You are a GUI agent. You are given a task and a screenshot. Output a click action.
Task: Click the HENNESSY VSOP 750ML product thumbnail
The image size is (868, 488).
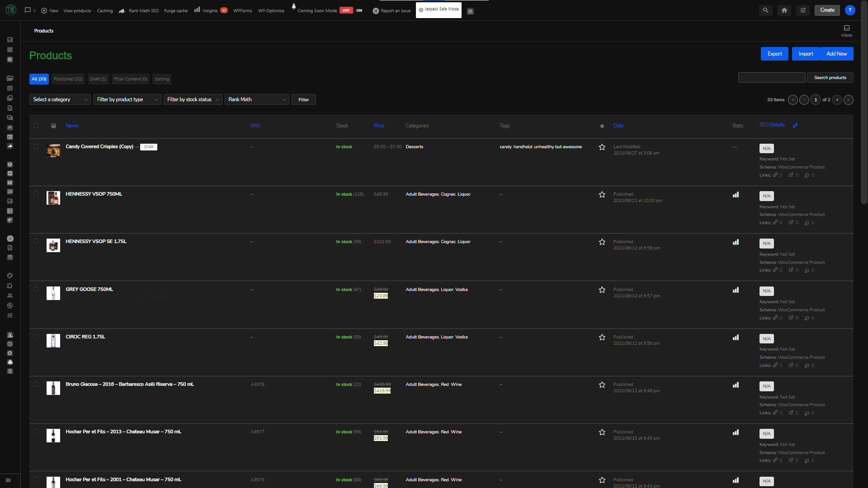[53, 198]
